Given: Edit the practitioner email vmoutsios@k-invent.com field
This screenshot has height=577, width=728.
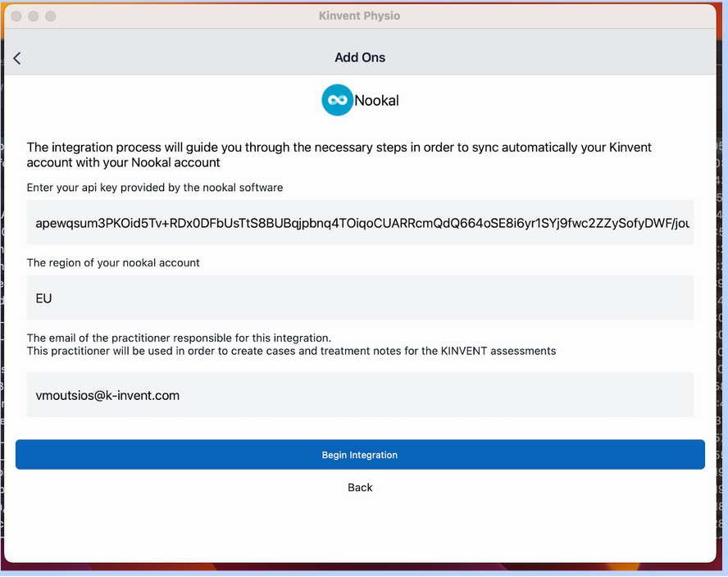Looking at the screenshot, I should pyautogui.click(x=360, y=395).
